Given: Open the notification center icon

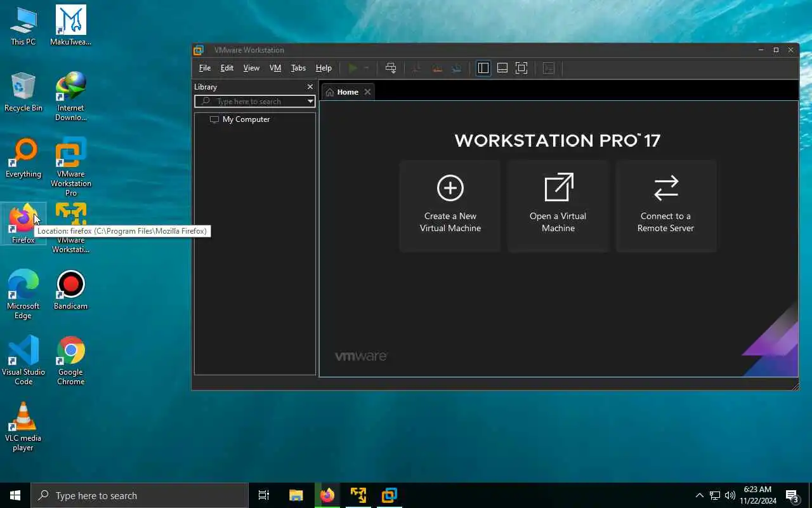Looking at the screenshot, I should (x=792, y=495).
